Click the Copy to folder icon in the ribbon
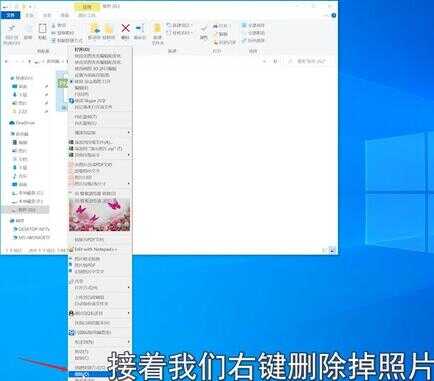The width and height of the screenshot is (434, 381). (108, 29)
